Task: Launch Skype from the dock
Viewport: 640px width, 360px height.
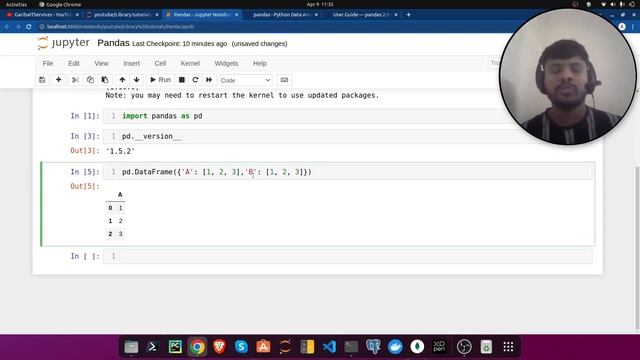Action: [241, 347]
